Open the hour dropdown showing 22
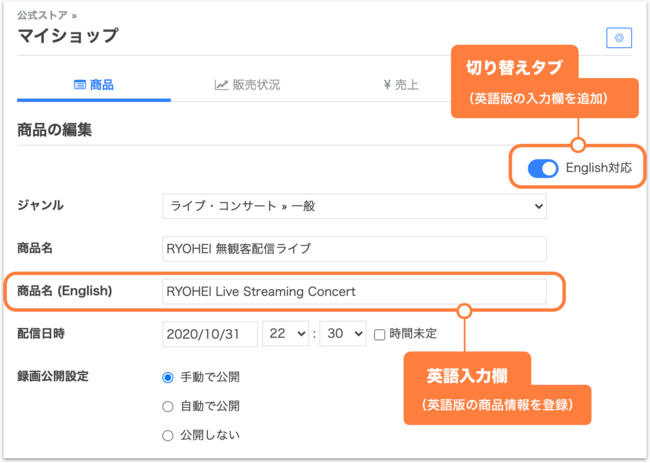Screen dimensions: 650x463 (285, 334)
